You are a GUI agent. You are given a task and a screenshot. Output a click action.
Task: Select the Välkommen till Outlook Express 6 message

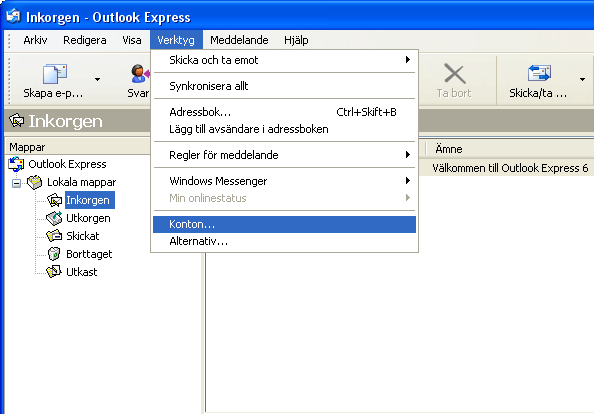[x=510, y=168]
